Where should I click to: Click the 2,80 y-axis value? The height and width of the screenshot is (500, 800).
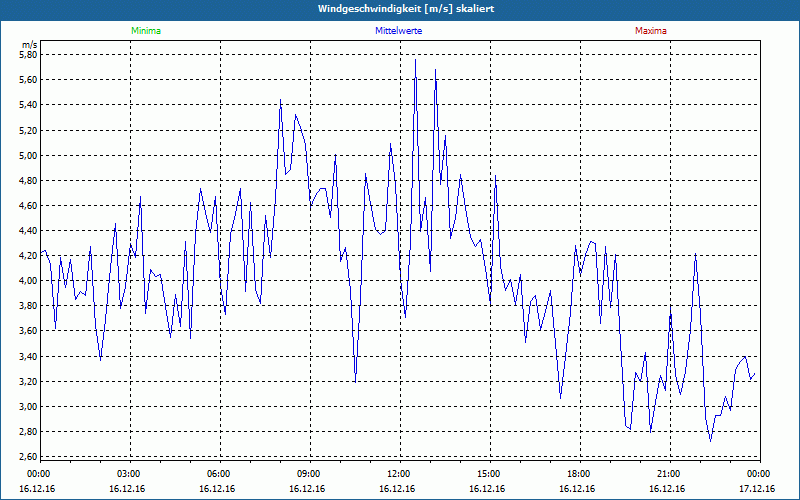coord(28,432)
